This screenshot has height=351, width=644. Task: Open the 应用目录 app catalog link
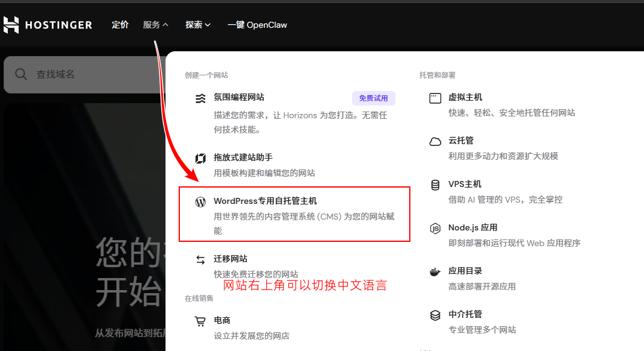465,271
